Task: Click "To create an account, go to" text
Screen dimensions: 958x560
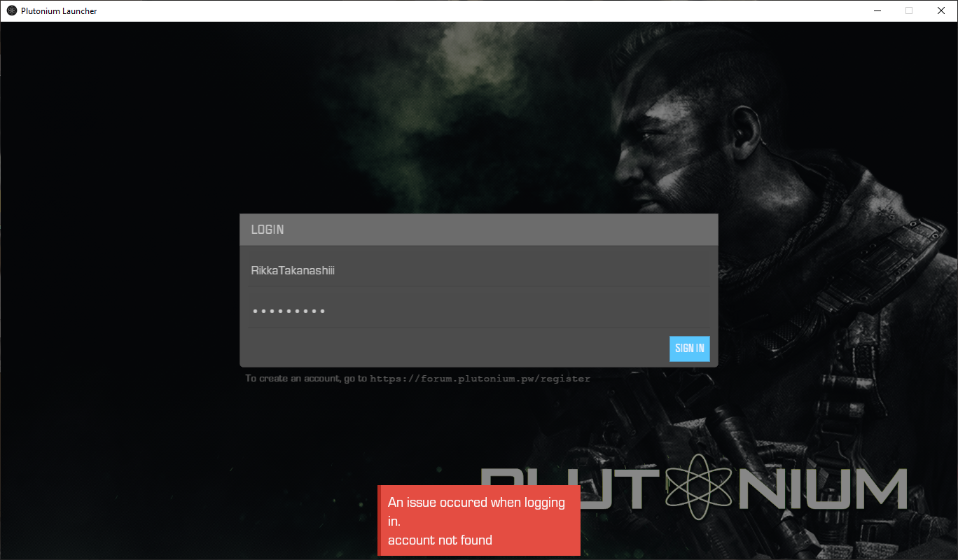Action: click(306, 379)
